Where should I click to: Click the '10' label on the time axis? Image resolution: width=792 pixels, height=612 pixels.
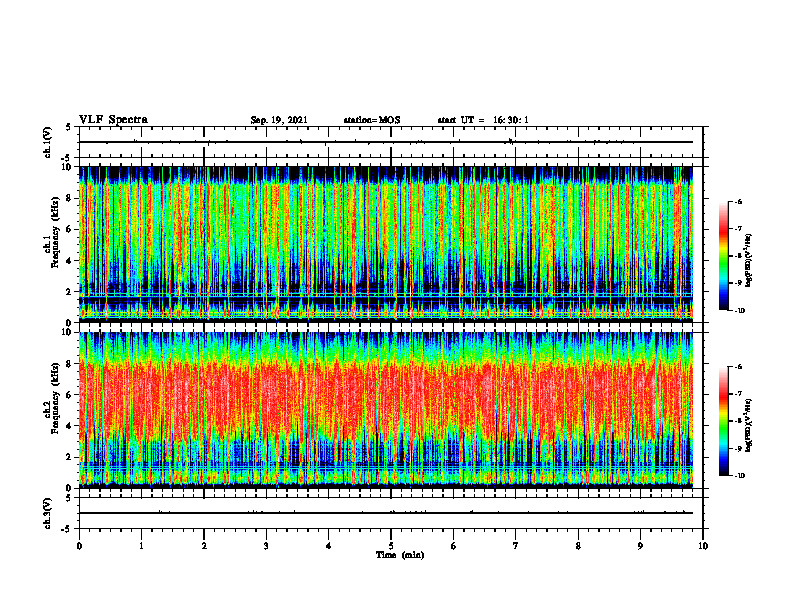703,546
